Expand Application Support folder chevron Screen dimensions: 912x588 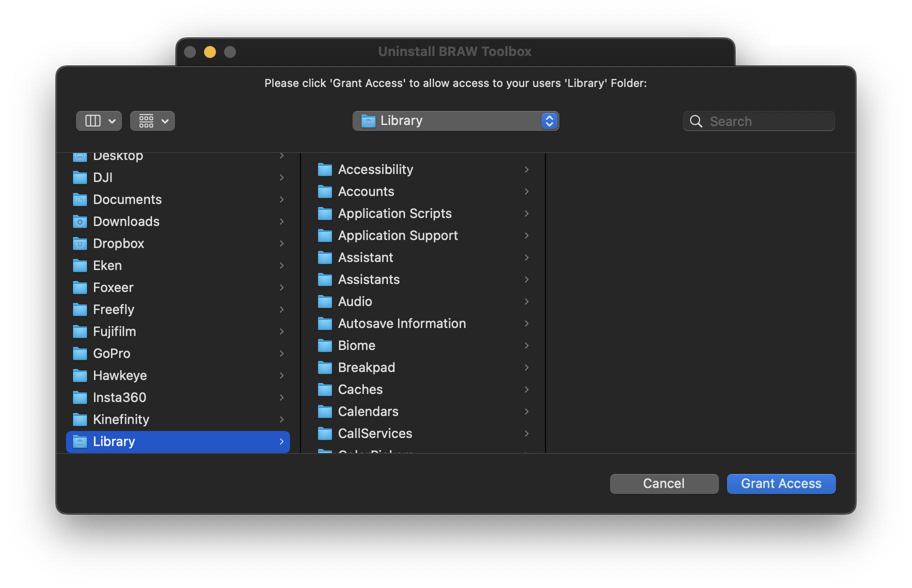526,235
